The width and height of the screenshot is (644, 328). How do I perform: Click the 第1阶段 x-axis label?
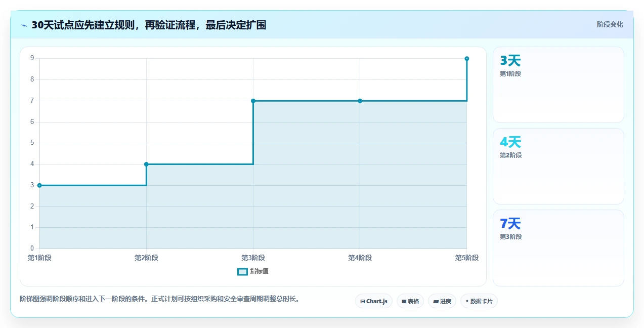coord(39,258)
